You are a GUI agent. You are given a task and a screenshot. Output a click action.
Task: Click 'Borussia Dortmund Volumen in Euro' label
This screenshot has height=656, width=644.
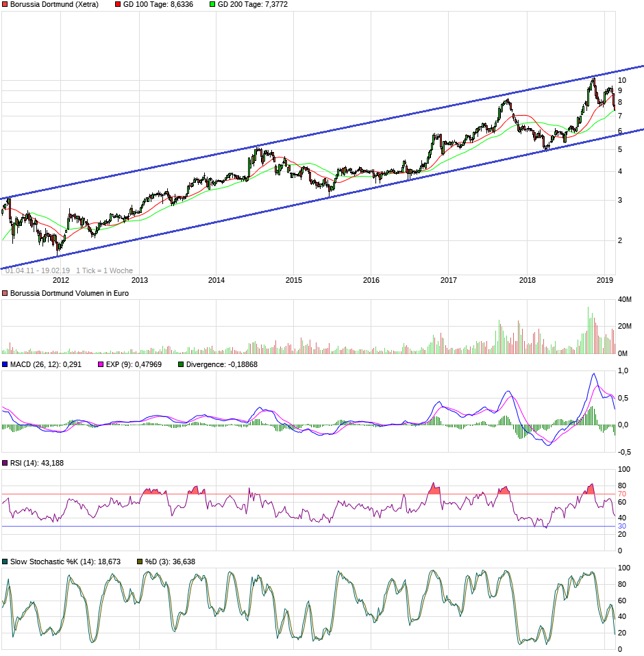click(x=69, y=293)
